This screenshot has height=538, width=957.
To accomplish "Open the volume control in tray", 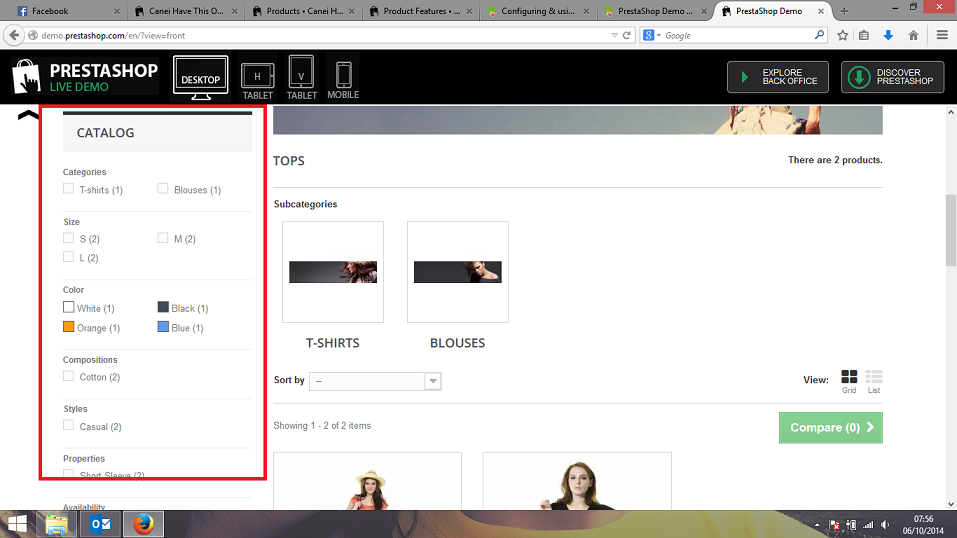I will pyautogui.click(x=885, y=525).
